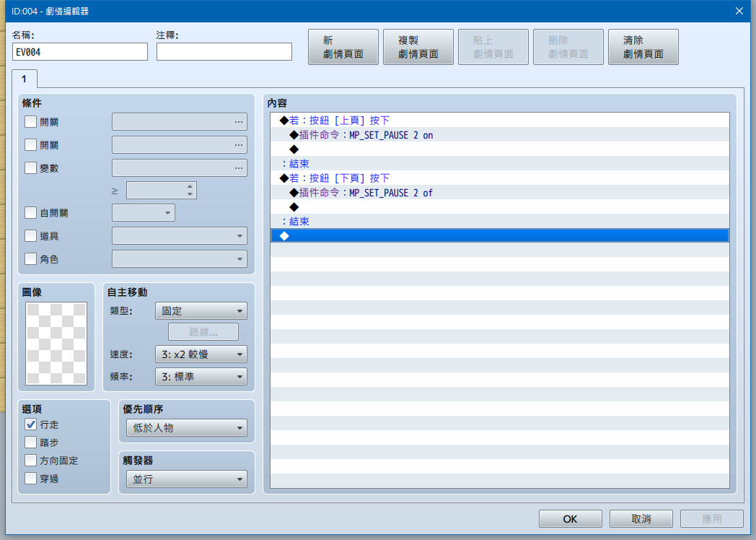Close the 劇情編輯器 window
The width and height of the screenshot is (756, 540).
(x=739, y=11)
